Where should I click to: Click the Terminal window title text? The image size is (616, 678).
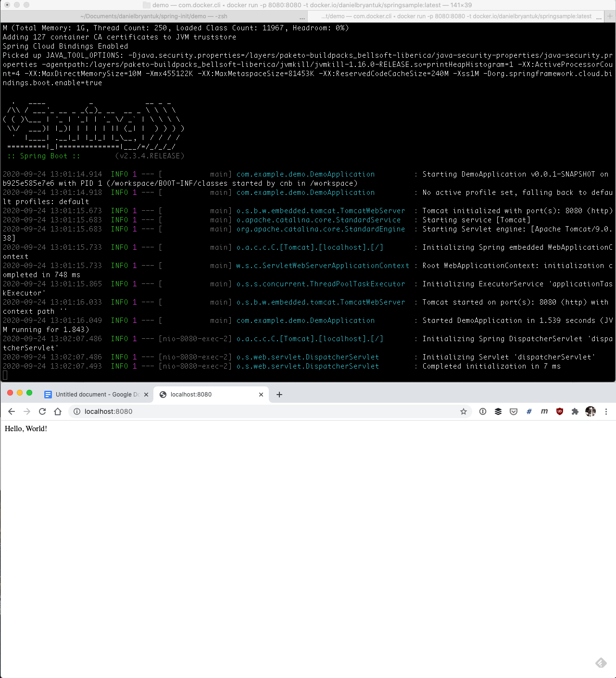point(312,5)
